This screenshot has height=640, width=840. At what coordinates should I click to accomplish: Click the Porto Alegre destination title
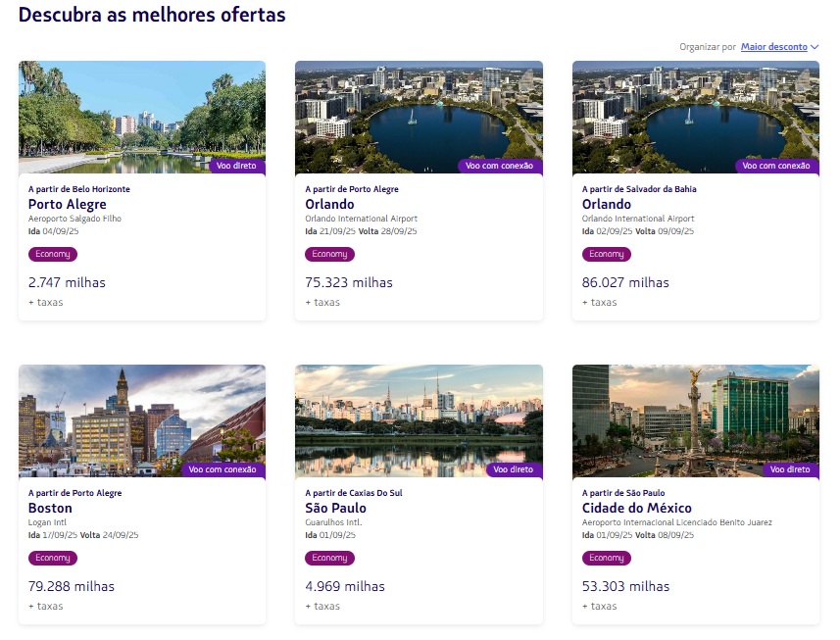tap(68, 204)
